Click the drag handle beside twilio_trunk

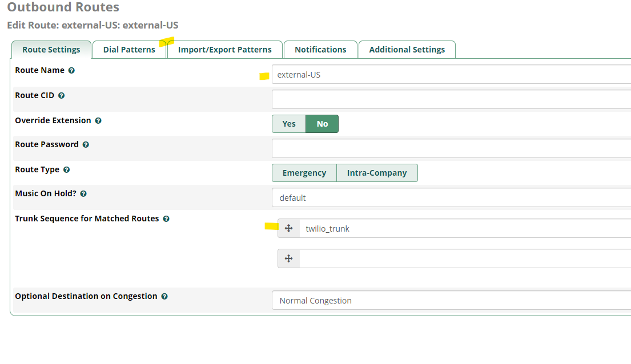tap(288, 228)
